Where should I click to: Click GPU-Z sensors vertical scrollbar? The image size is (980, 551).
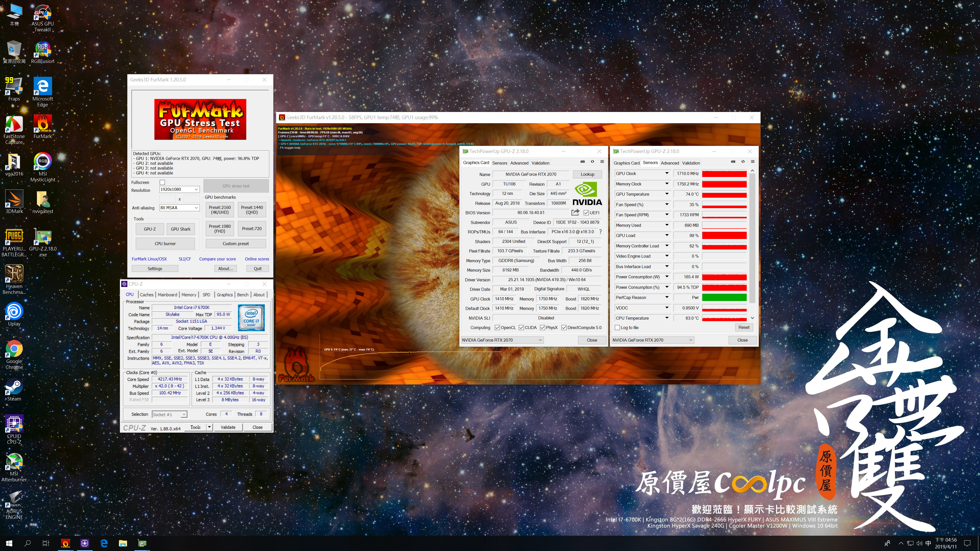click(x=752, y=245)
